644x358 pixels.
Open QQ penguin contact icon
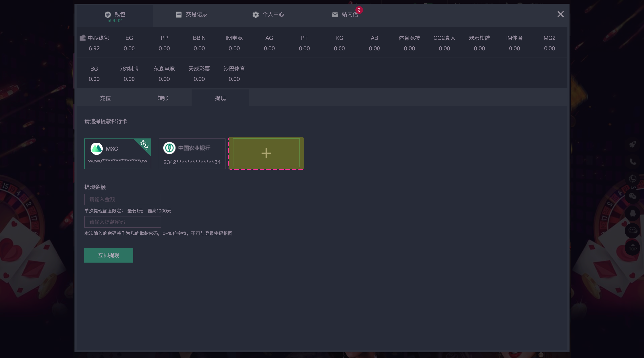click(x=632, y=213)
